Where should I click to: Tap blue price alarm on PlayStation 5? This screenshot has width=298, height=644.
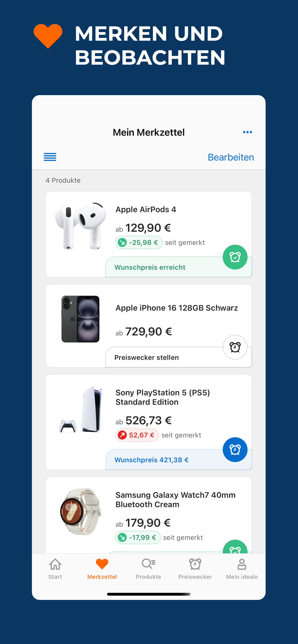(x=235, y=450)
